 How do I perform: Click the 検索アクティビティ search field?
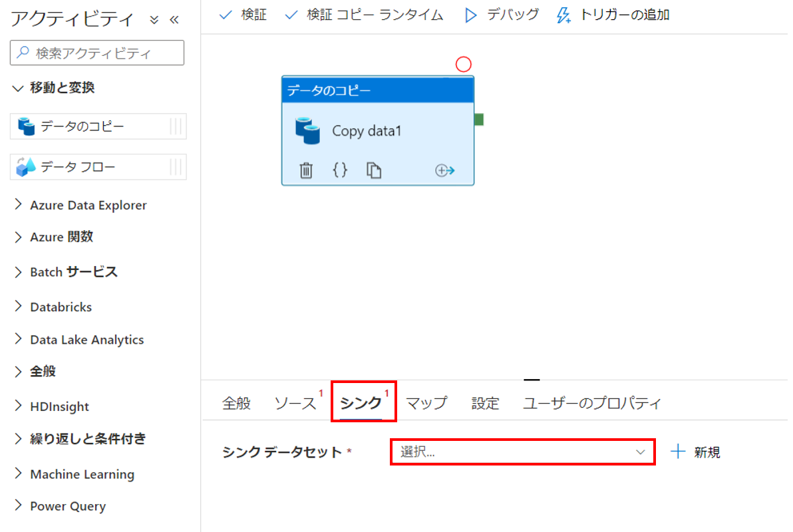point(96,53)
